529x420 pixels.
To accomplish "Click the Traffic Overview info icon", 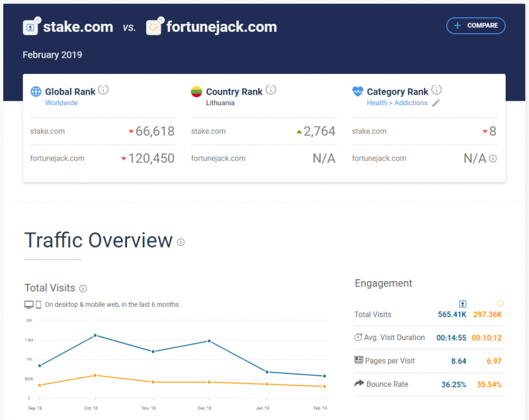I will [181, 242].
